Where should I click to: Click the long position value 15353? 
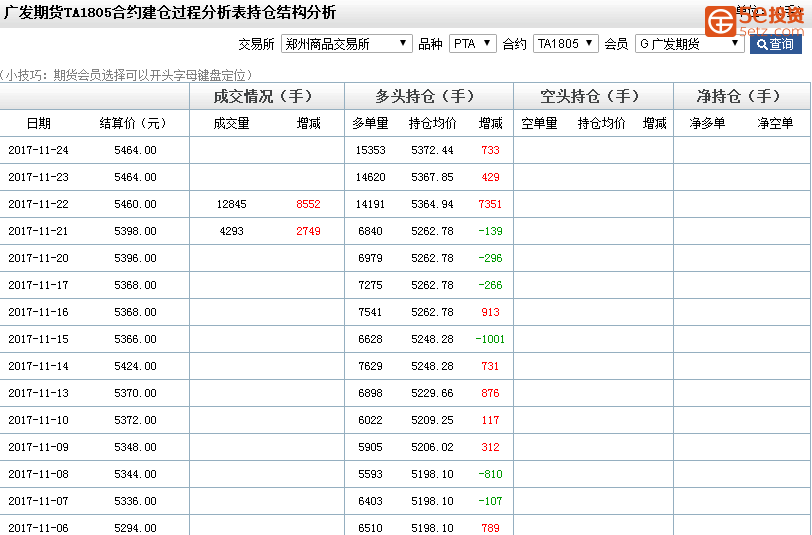(x=370, y=150)
